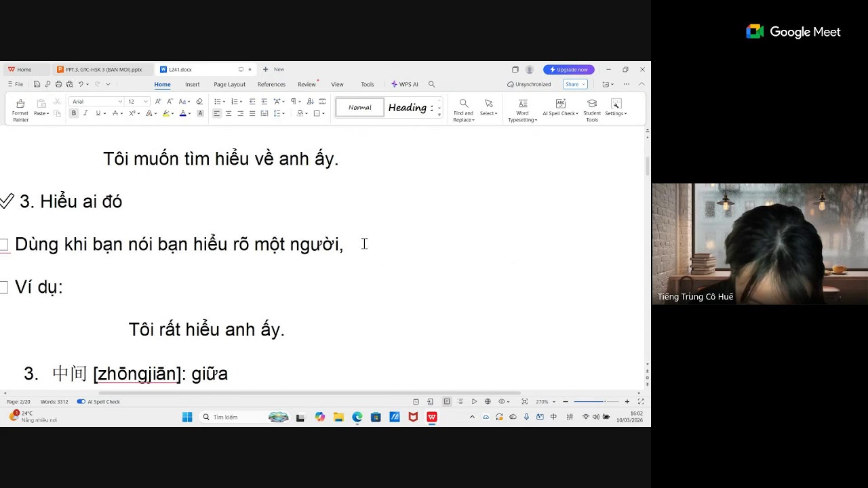This screenshot has width=868, height=488.
Task: Open the References ribbon tab
Action: (x=271, y=84)
